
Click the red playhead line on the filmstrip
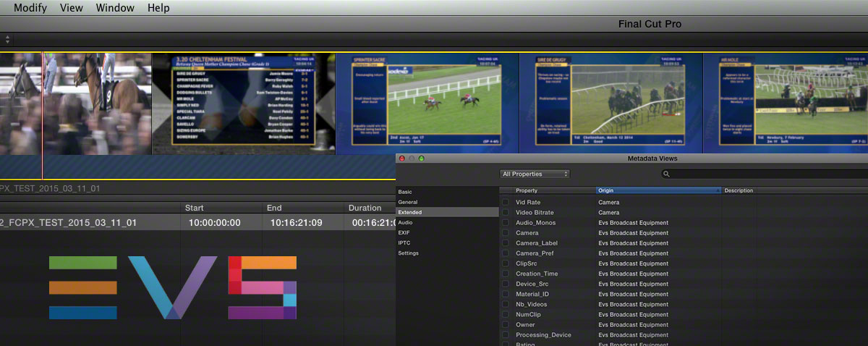click(x=43, y=114)
